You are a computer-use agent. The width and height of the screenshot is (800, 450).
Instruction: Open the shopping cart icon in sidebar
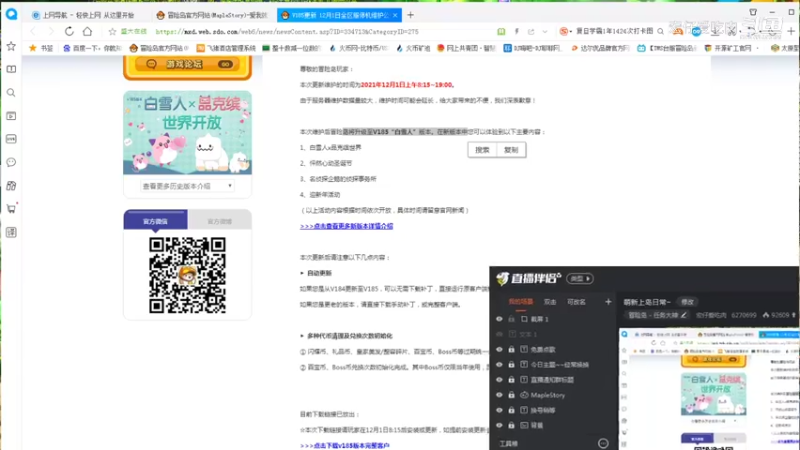pos(11,209)
